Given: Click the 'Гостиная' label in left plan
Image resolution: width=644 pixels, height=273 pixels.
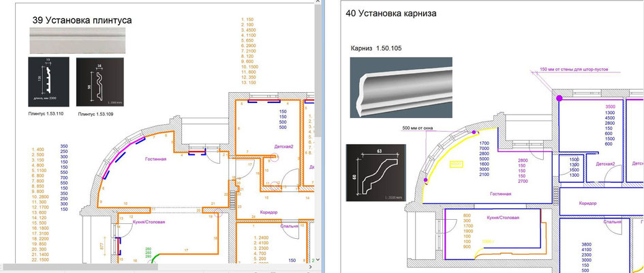Looking at the screenshot, I should pyautogui.click(x=155, y=159).
